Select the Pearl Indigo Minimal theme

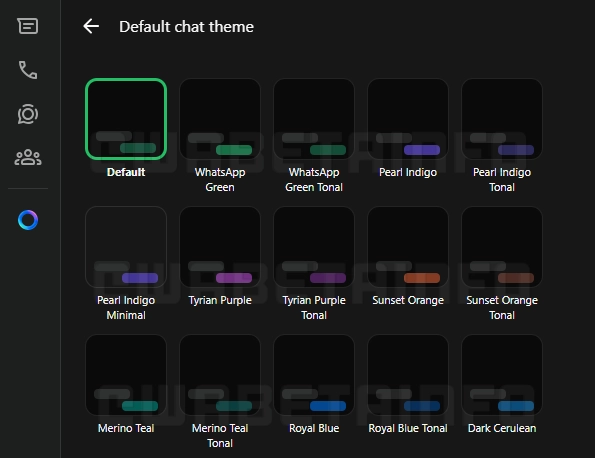point(126,247)
